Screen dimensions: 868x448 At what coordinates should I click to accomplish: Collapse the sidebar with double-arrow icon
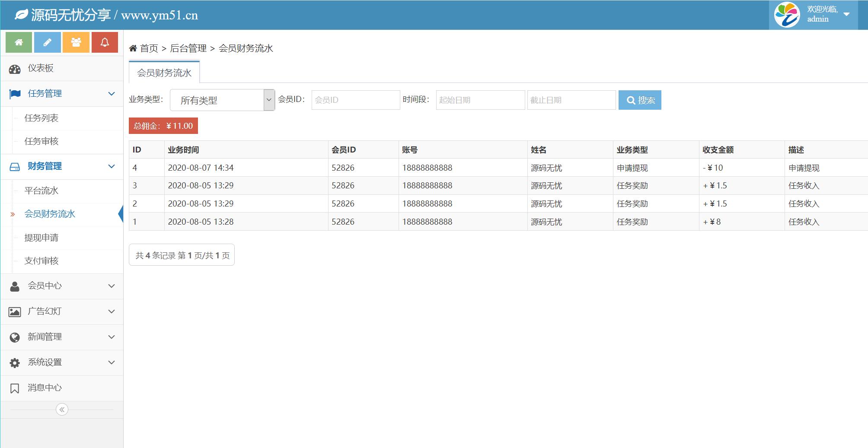coord(62,410)
